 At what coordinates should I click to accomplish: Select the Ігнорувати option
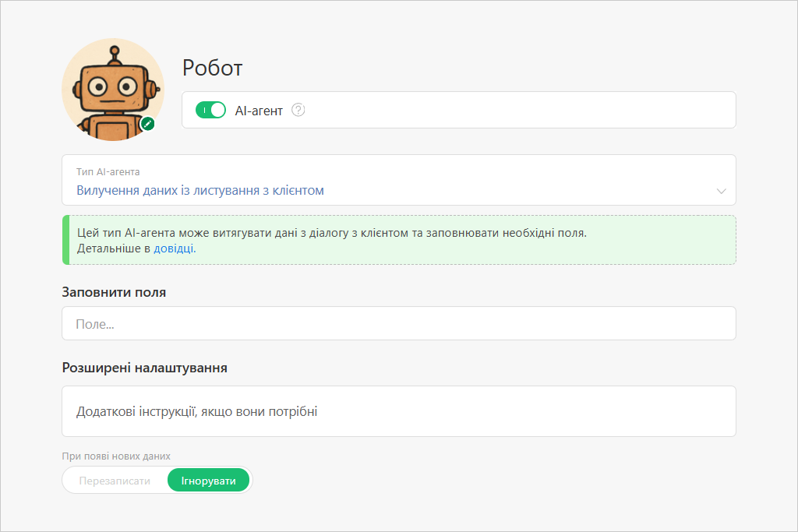209,481
